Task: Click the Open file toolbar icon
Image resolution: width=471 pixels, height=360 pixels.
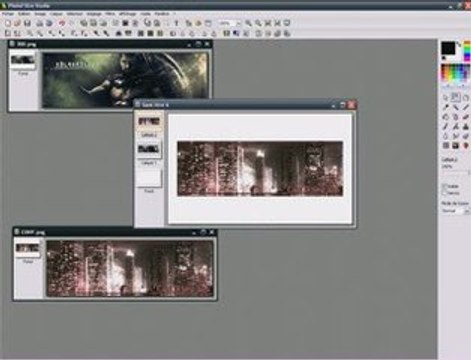Action: (17, 23)
